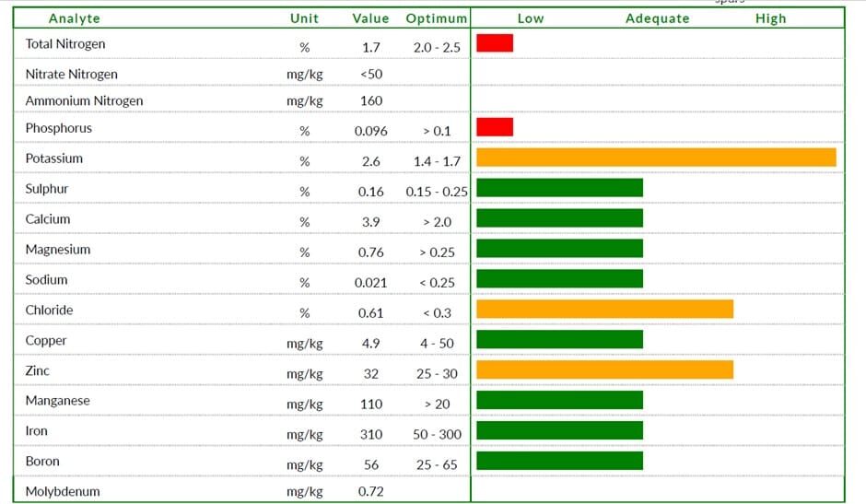Click the Iron optimum range 50 - 300
The height and width of the screenshot is (504, 866).
437,434
